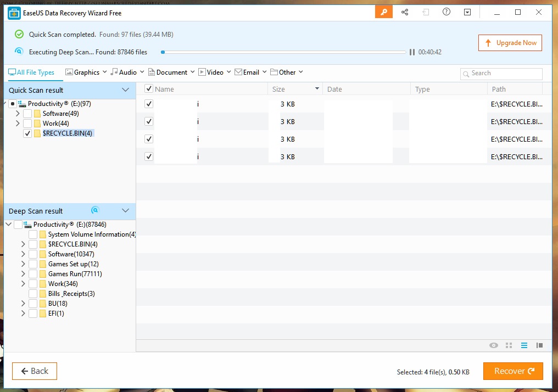Screen dimensions: 558x392
Task: Select $RECYCLE.BIN(4) in Deep Scan tree
Action: click(x=73, y=244)
